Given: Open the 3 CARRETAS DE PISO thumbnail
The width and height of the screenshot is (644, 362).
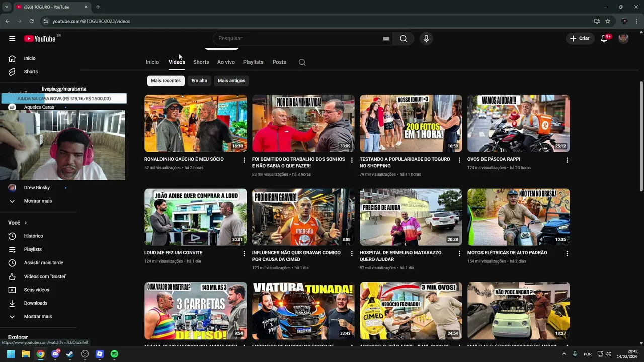Looking at the screenshot, I should click(196, 311).
